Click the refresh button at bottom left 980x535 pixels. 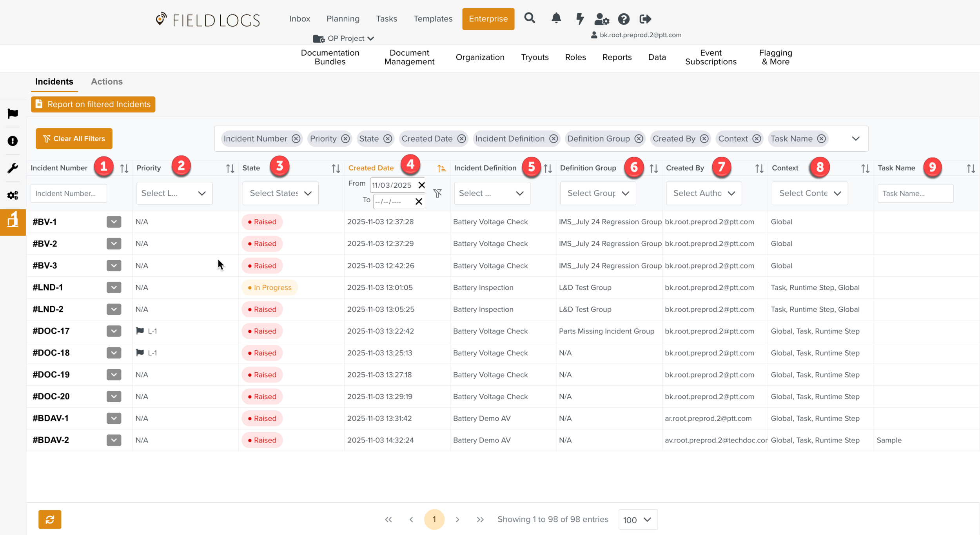click(50, 519)
